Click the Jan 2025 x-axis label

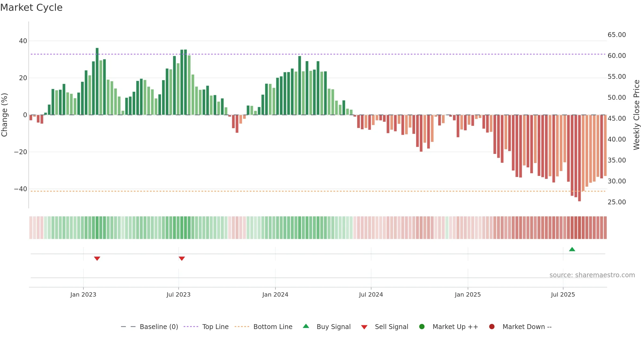(468, 294)
